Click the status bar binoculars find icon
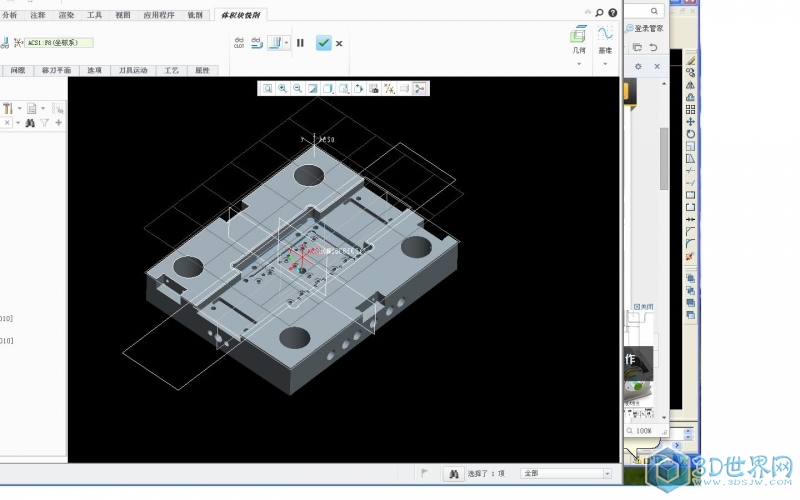800x500 pixels. [x=454, y=474]
